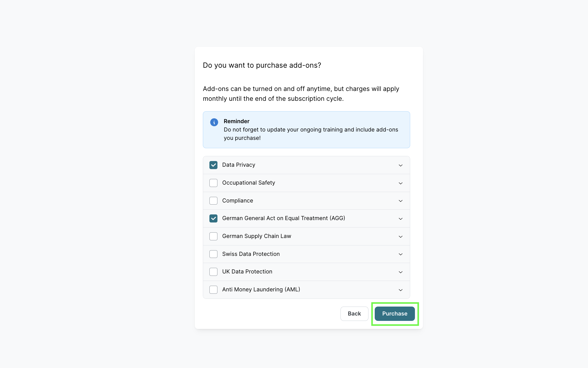Expand the AGG add-on chevron
The height and width of the screenshot is (368, 588).
coord(401,219)
